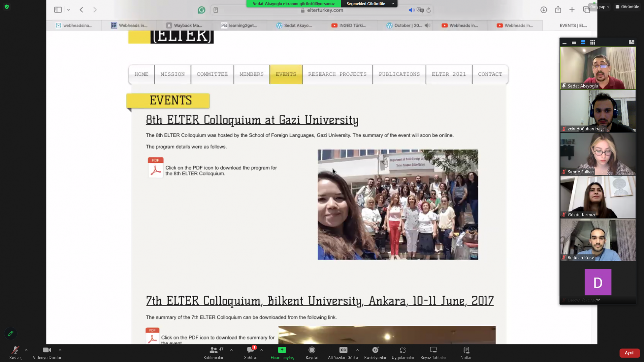Stop video with Videoyu Durdur button
The width and height of the screenshot is (644, 362).
click(47, 353)
